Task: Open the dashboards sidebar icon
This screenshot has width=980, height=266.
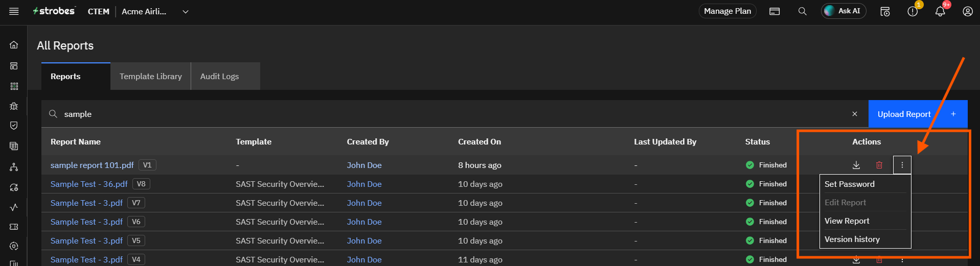Action: [14, 66]
